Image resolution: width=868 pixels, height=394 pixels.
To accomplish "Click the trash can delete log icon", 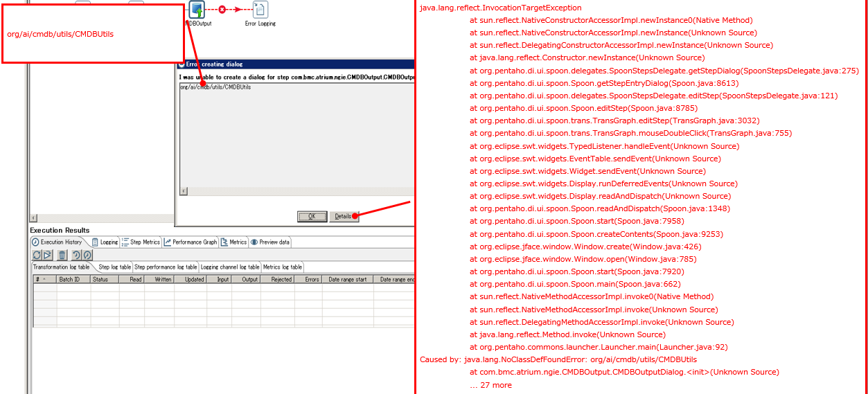I will pyautogui.click(x=62, y=256).
